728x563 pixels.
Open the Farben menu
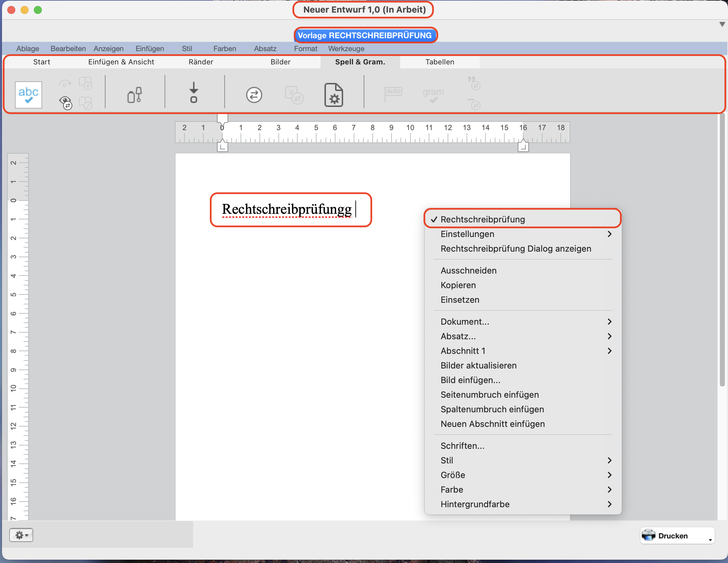coord(225,48)
